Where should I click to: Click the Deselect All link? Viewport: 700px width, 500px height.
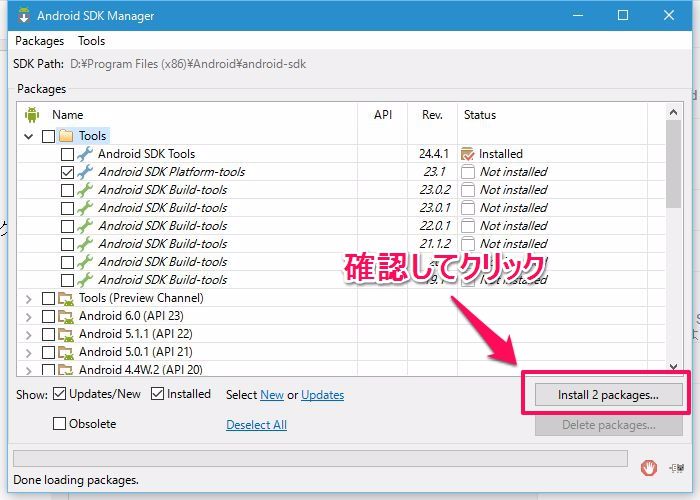pyautogui.click(x=256, y=425)
